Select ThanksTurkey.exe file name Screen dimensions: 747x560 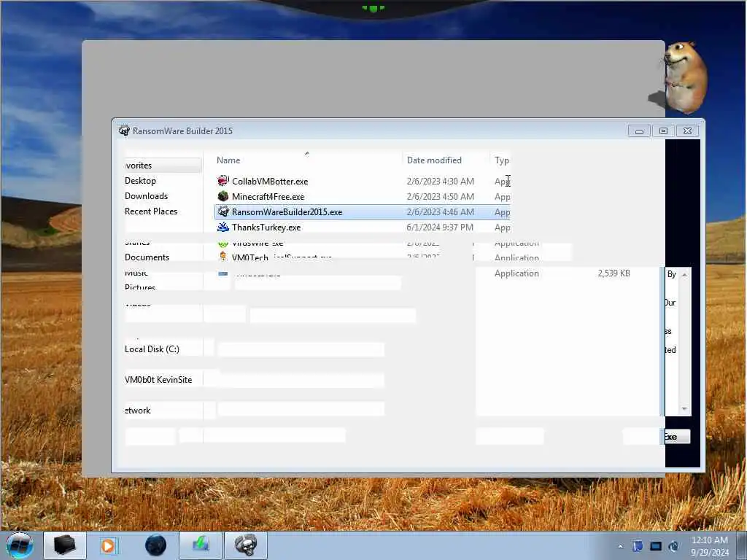click(266, 227)
